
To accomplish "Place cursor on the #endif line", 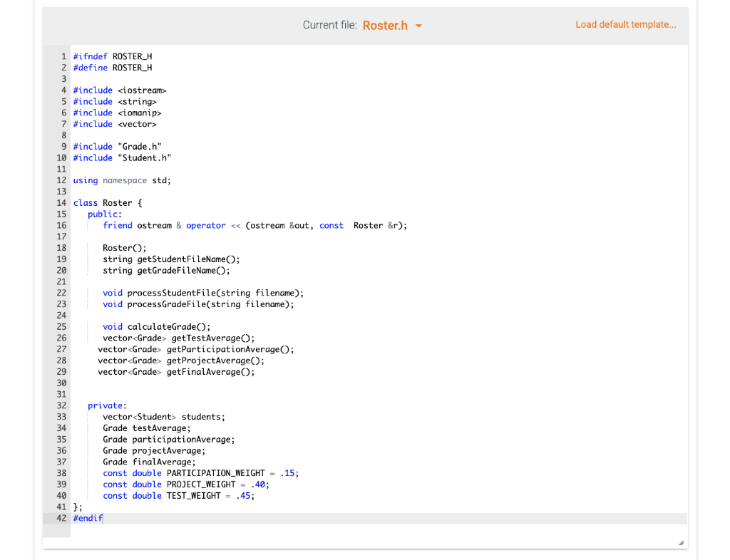I will tap(87, 518).
